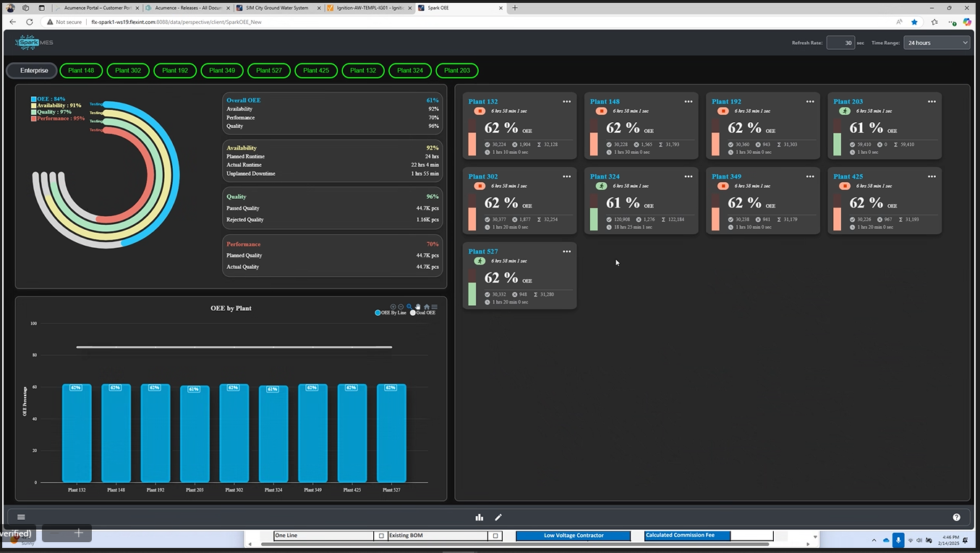Click the Plant 527 card title link

click(482, 252)
